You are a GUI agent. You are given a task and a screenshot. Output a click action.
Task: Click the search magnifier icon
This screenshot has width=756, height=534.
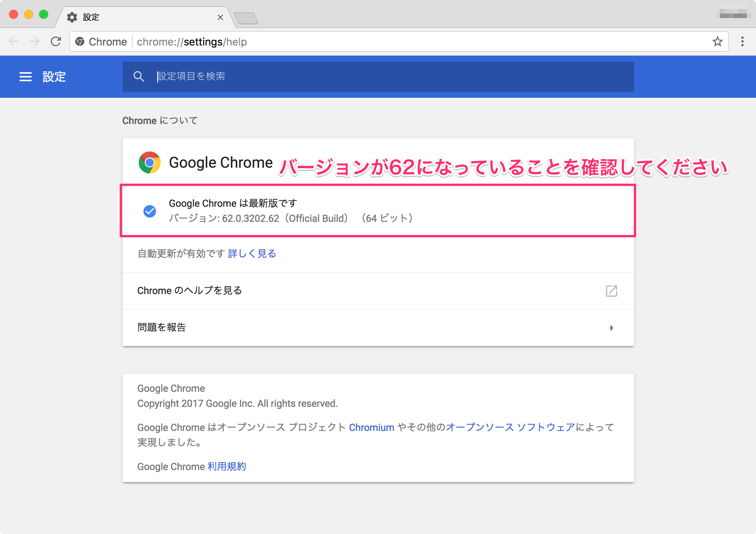coord(139,77)
